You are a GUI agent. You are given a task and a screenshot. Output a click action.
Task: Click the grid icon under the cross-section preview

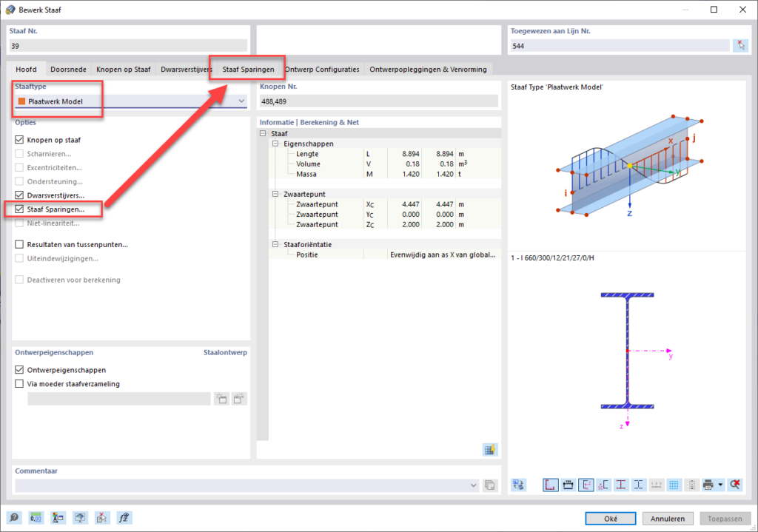[675, 485]
